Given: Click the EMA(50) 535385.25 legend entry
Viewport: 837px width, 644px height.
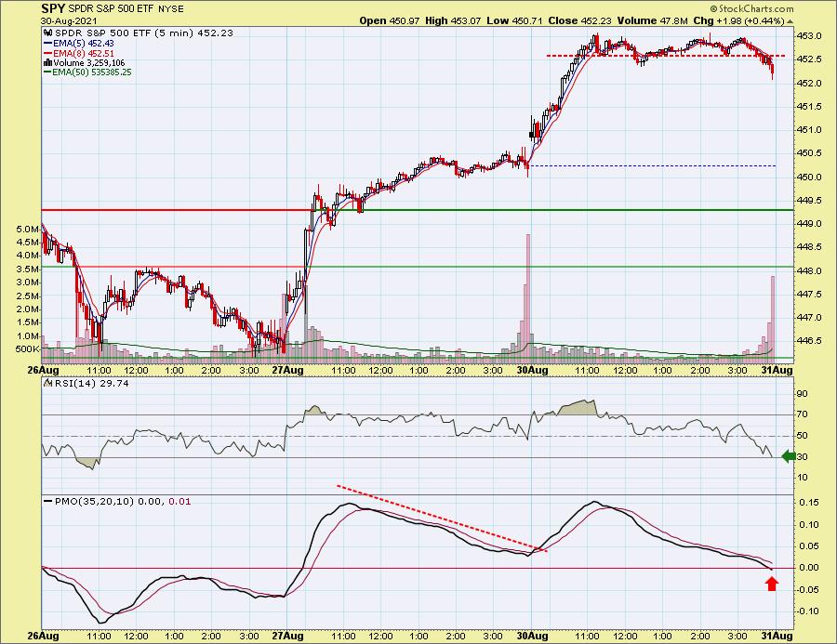Looking at the screenshot, I should click(92, 72).
